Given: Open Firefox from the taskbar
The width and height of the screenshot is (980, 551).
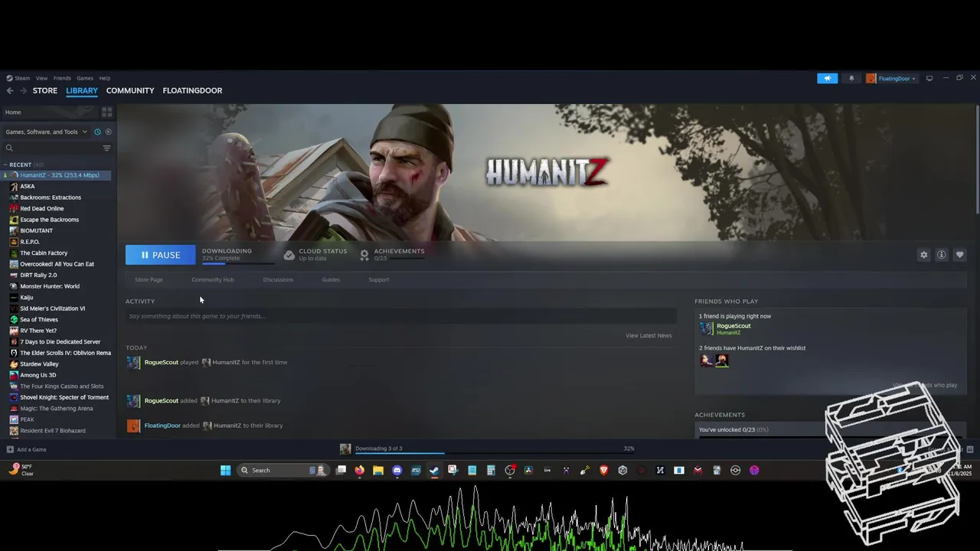Looking at the screenshot, I should pyautogui.click(x=360, y=471).
